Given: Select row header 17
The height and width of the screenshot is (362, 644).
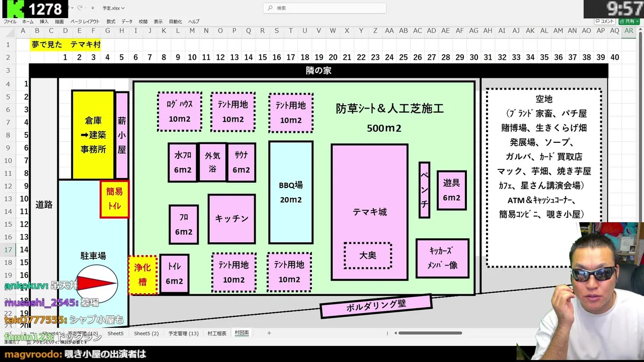Looking at the screenshot, I should pos(8,249).
